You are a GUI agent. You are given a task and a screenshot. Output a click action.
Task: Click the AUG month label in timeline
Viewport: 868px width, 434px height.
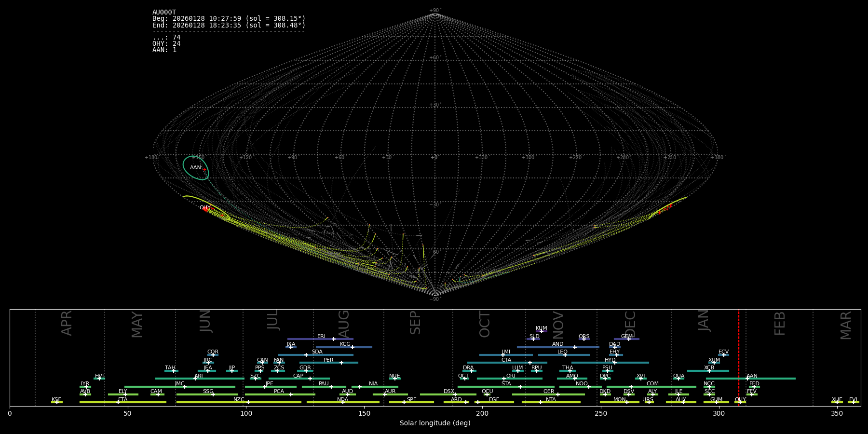(344, 324)
